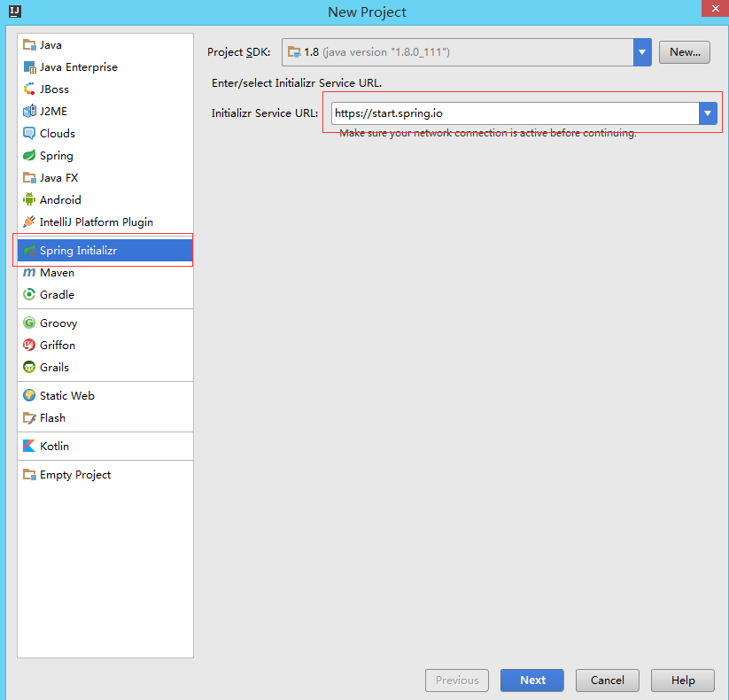
Task: Click the Java project type icon
Action: [29, 45]
